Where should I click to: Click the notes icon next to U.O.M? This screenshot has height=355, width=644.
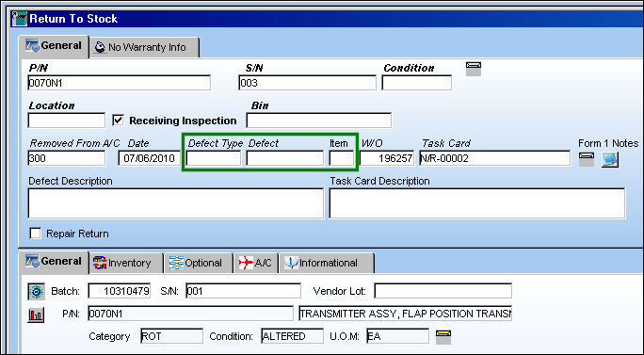point(443,336)
